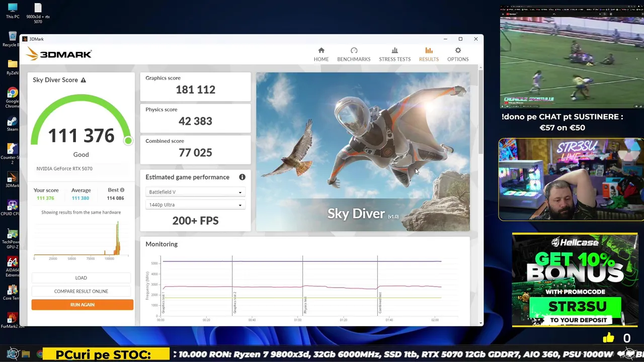
Task: Switch to the Benchmarks tab
Action: pos(354,54)
